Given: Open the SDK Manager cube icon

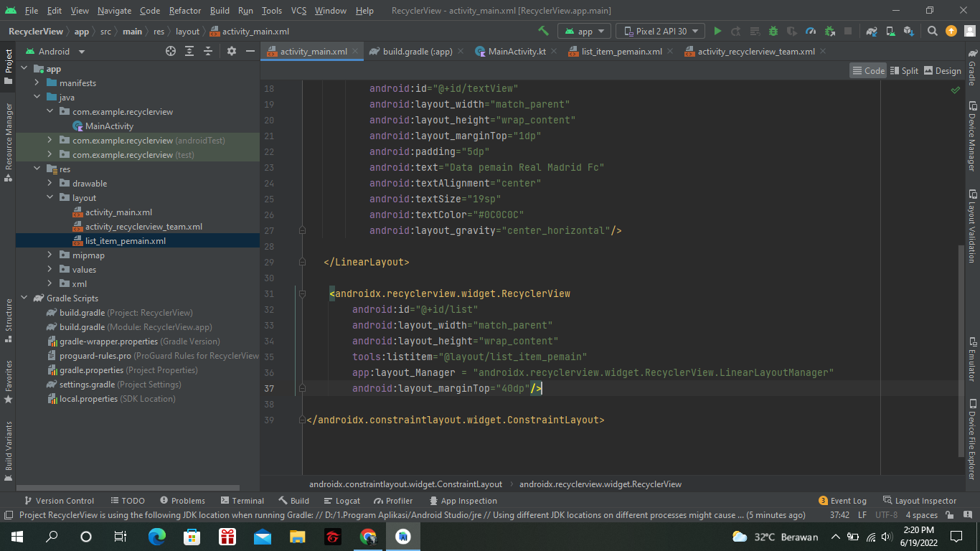Looking at the screenshot, I should tap(908, 31).
